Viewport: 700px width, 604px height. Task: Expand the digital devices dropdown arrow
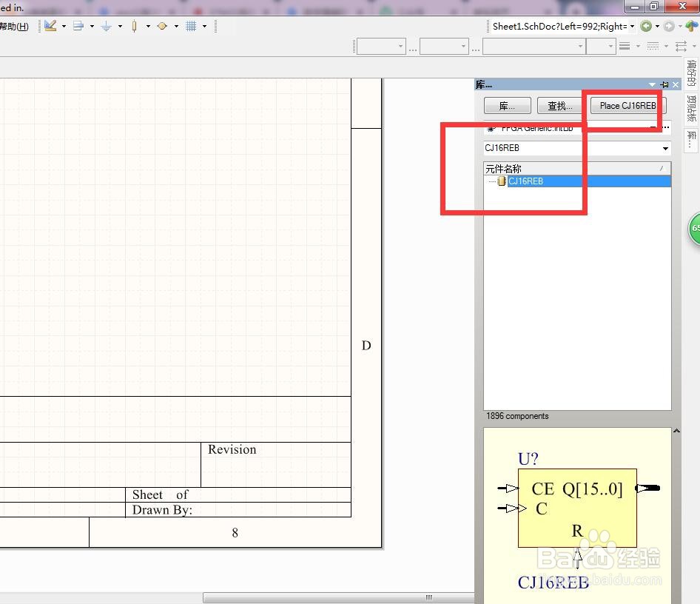[148, 27]
